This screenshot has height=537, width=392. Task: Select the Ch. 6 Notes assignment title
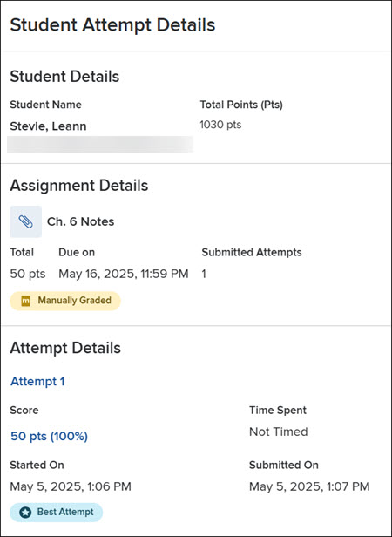click(x=80, y=221)
